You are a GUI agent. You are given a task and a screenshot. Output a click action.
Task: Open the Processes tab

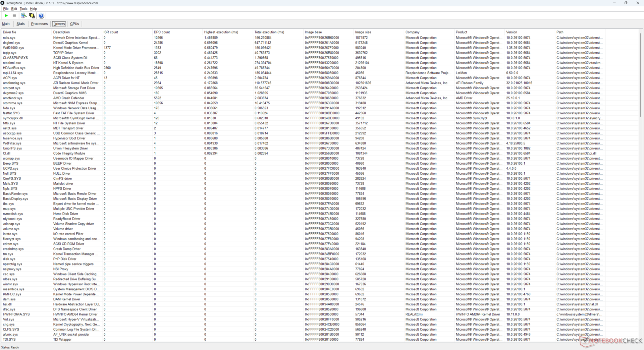[x=39, y=24]
